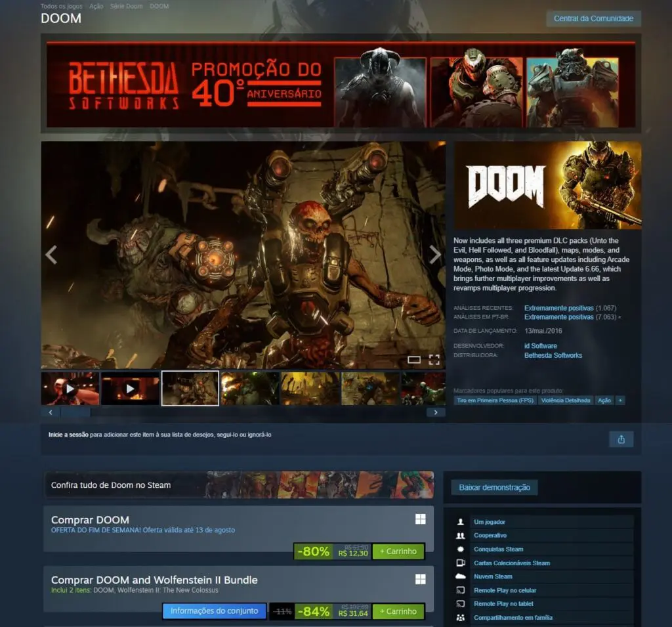Show previous screenshot with left arrow
Image resolution: width=672 pixels, height=627 pixels.
point(51,255)
